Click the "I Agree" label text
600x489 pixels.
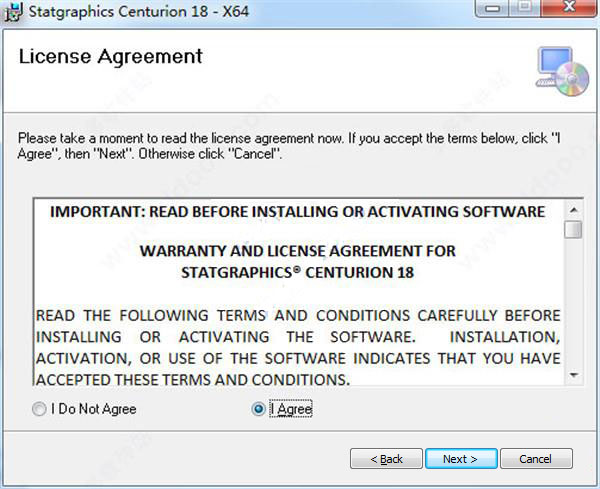[x=291, y=409]
